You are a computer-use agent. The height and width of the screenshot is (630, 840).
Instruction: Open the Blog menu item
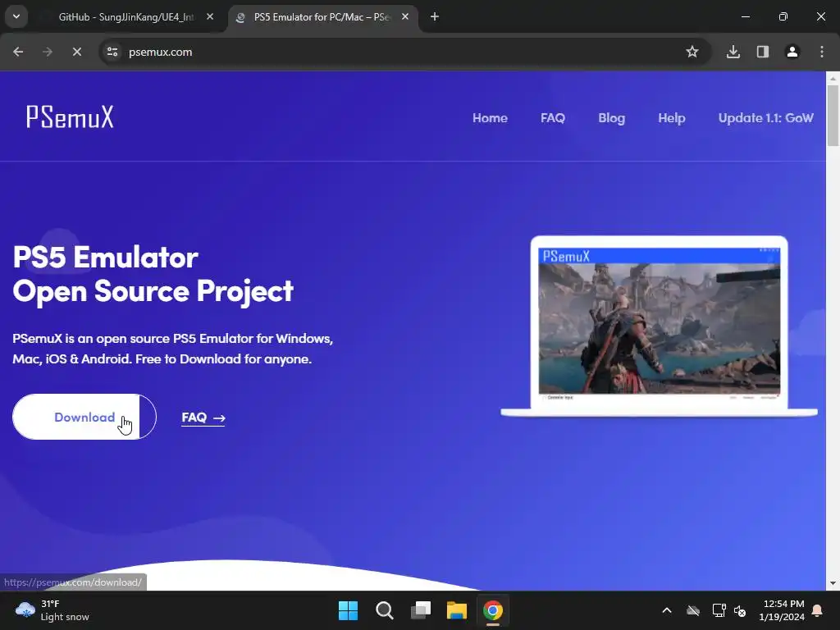[x=612, y=118]
